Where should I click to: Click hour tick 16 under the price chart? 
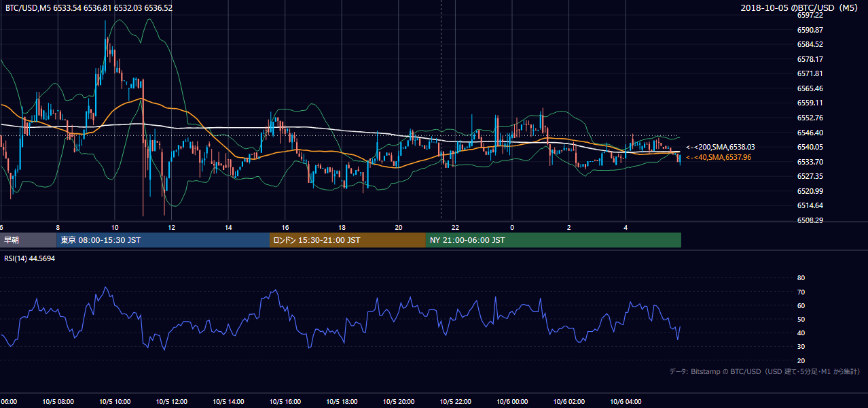click(x=285, y=228)
